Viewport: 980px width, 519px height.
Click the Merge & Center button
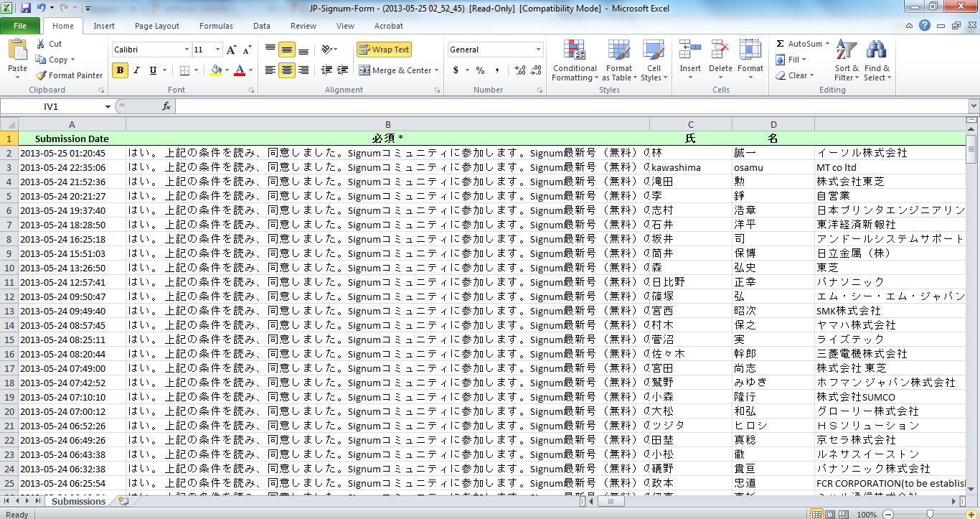click(395, 70)
